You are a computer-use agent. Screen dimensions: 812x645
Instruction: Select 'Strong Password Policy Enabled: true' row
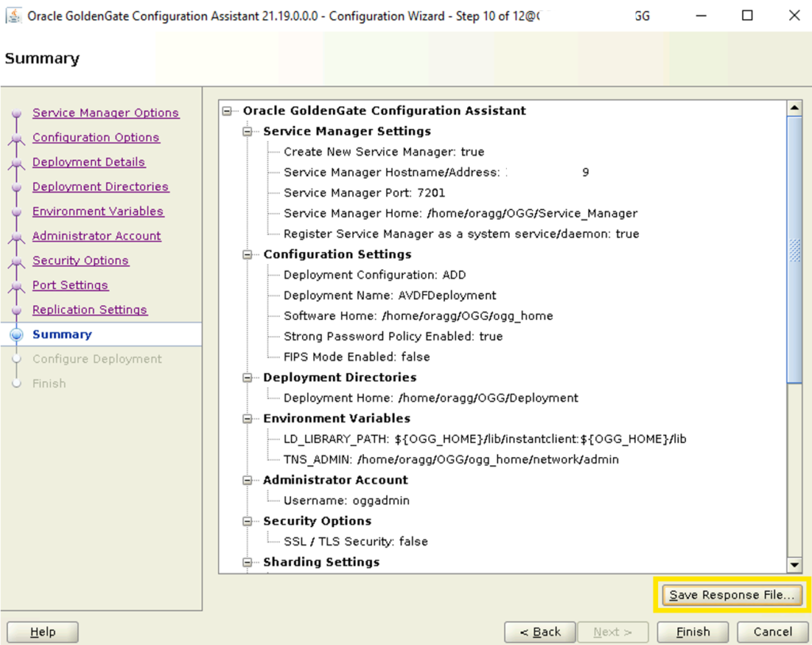393,337
